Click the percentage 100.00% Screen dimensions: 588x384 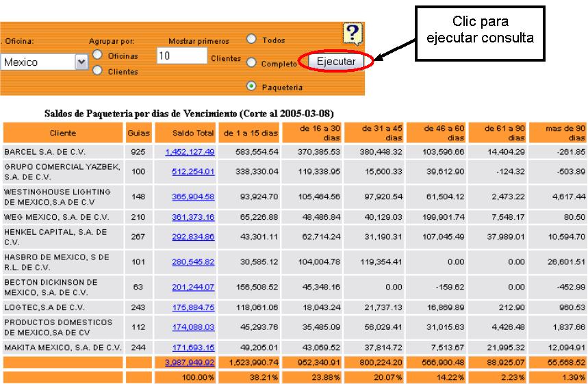pyautogui.click(x=198, y=377)
